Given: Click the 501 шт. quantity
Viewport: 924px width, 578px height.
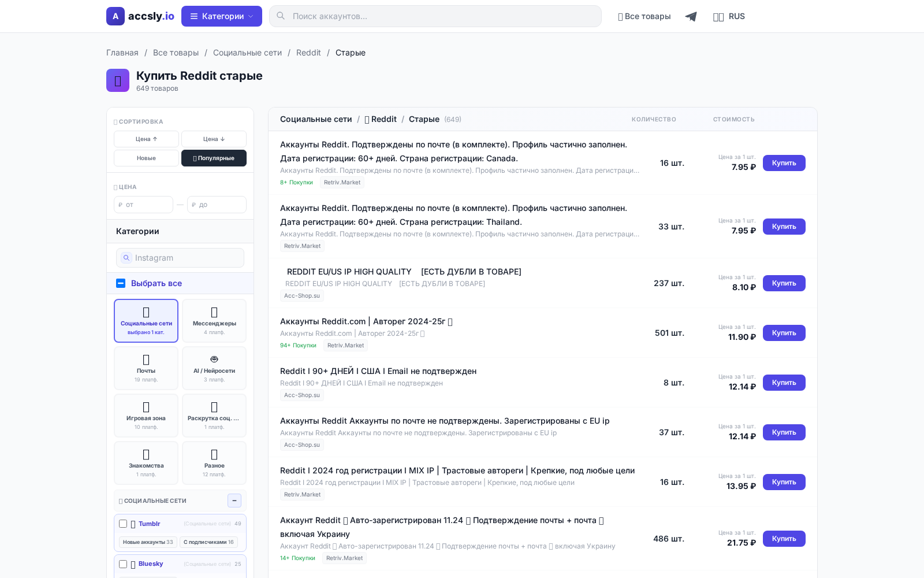Looking at the screenshot, I should click(669, 333).
